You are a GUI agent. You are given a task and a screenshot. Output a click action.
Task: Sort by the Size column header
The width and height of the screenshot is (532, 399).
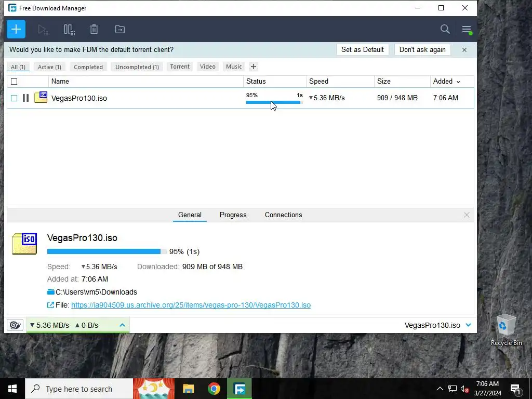point(403,82)
